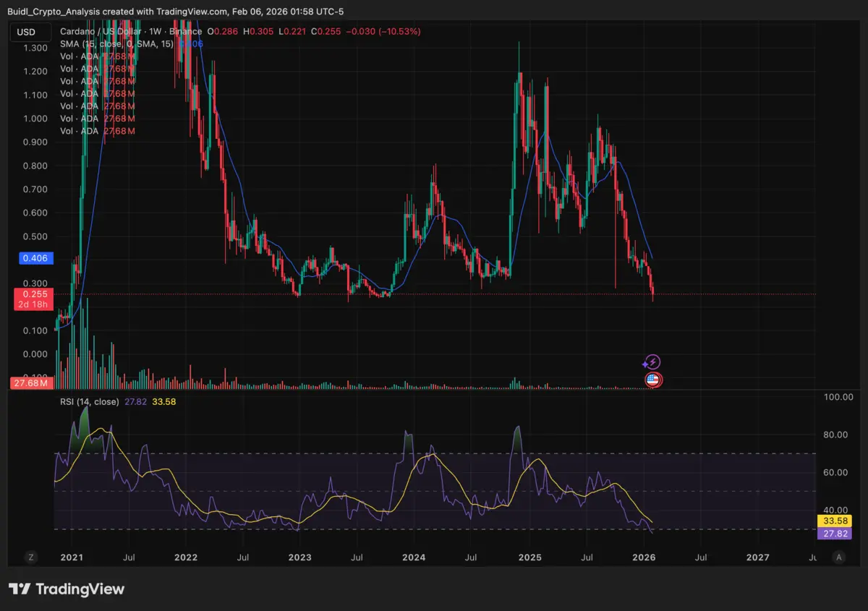Click the purple lightning bolt event icon
Screen dimensions: 868x611
(652, 362)
